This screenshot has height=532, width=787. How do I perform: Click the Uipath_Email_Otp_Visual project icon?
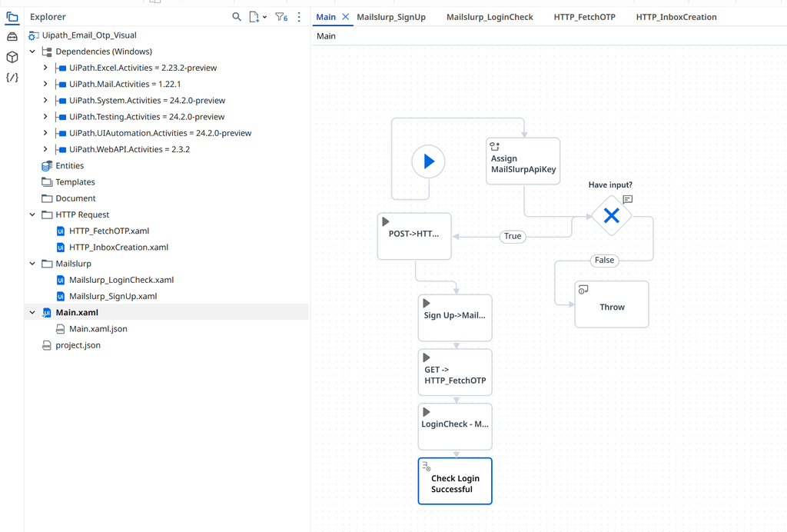click(x=33, y=35)
